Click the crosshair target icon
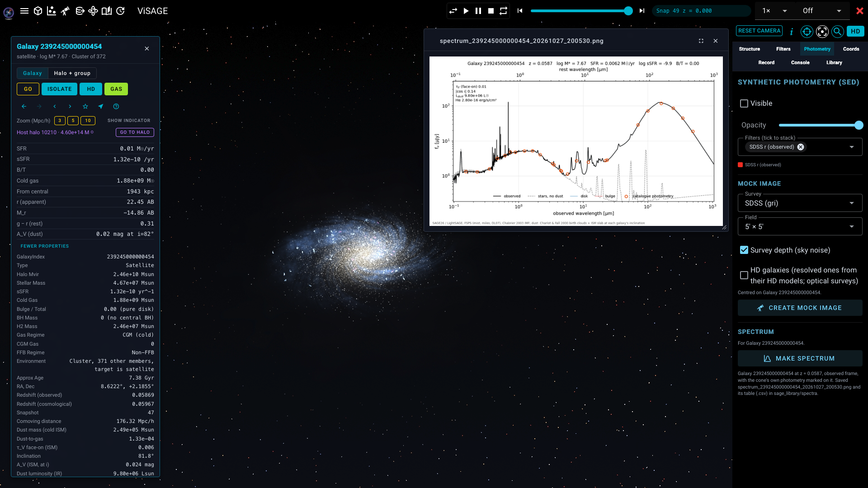This screenshot has height=488, width=868. pyautogui.click(x=807, y=31)
